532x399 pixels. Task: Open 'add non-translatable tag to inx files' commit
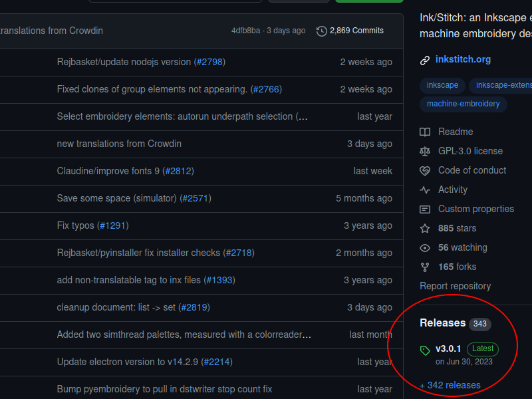(128, 280)
